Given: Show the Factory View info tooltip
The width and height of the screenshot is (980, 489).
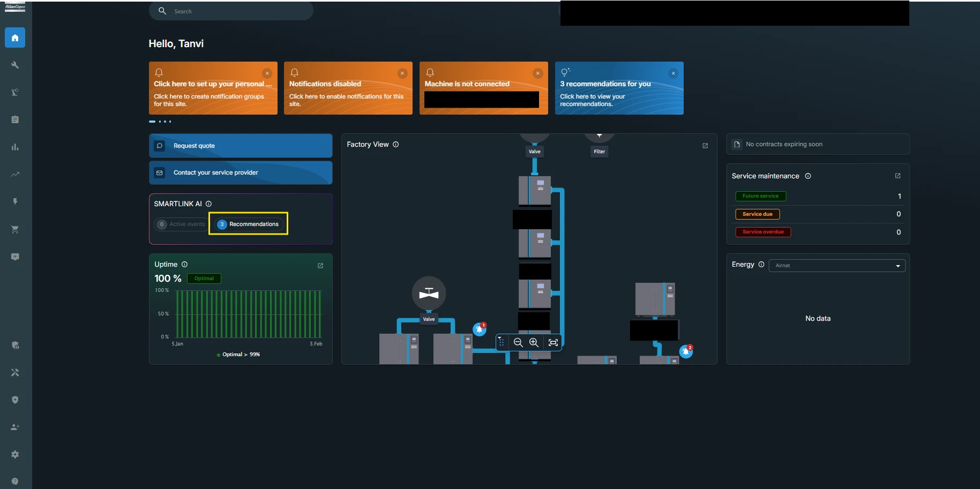Looking at the screenshot, I should point(395,145).
